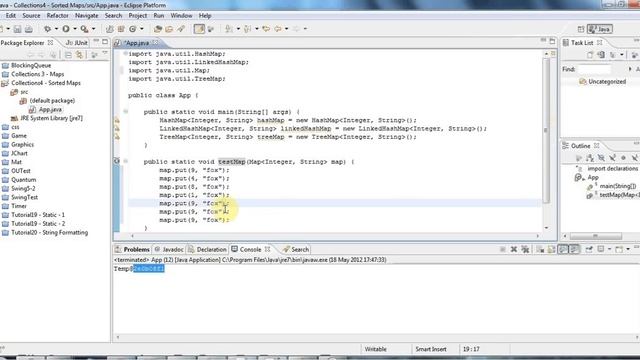Click the Next Annotation toolbar icon

(229, 29)
